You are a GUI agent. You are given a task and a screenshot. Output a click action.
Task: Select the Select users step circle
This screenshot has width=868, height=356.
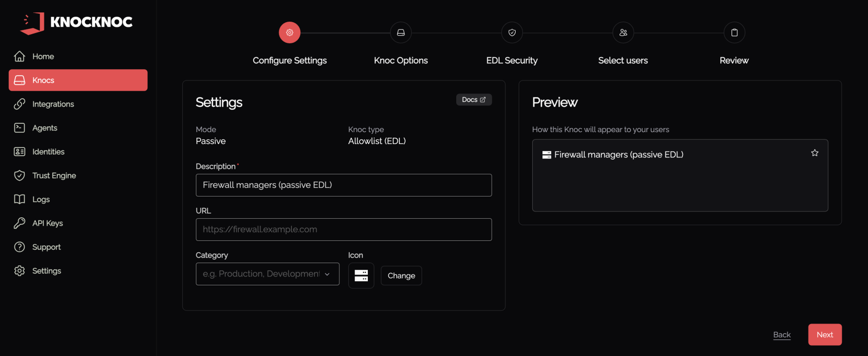[x=623, y=33]
